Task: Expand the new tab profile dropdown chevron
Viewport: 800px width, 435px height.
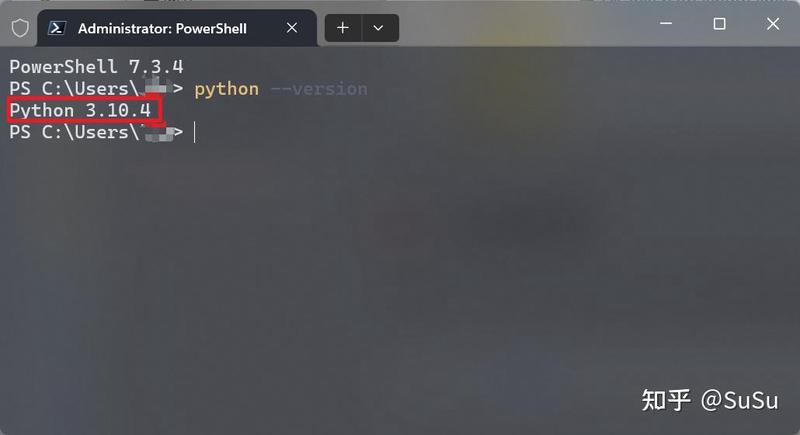Action: 378,28
